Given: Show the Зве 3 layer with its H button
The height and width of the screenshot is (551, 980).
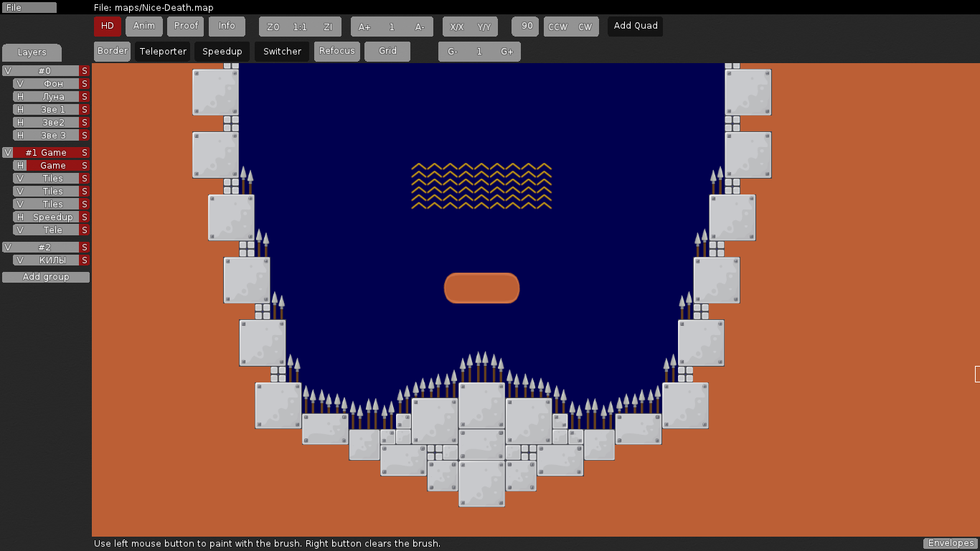Looking at the screenshot, I should point(20,136).
